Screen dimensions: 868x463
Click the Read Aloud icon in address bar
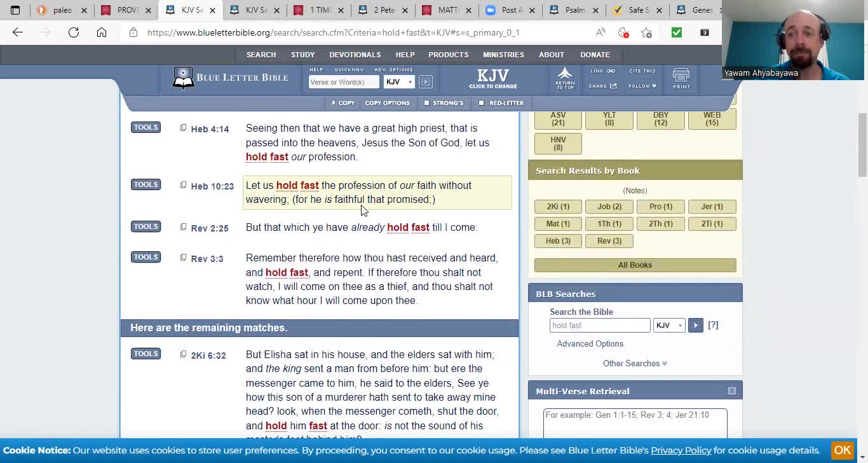[600, 32]
